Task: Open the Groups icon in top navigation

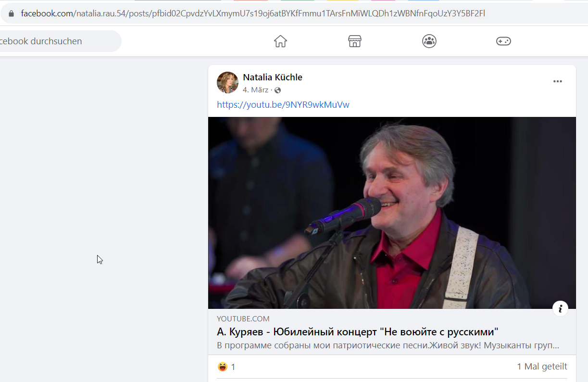Action: (x=429, y=41)
